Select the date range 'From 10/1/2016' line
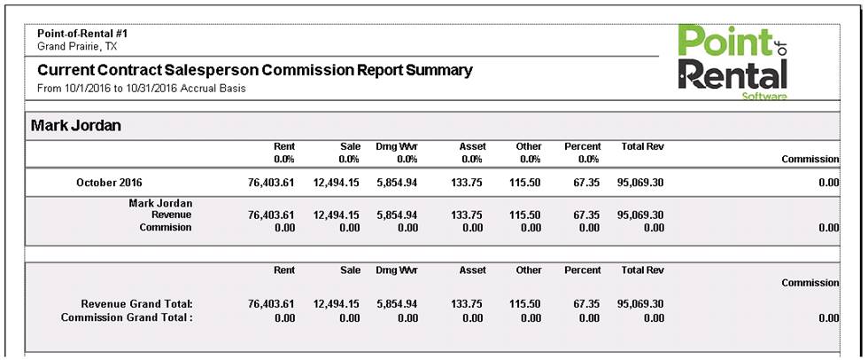The image size is (868, 360). (x=141, y=89)
